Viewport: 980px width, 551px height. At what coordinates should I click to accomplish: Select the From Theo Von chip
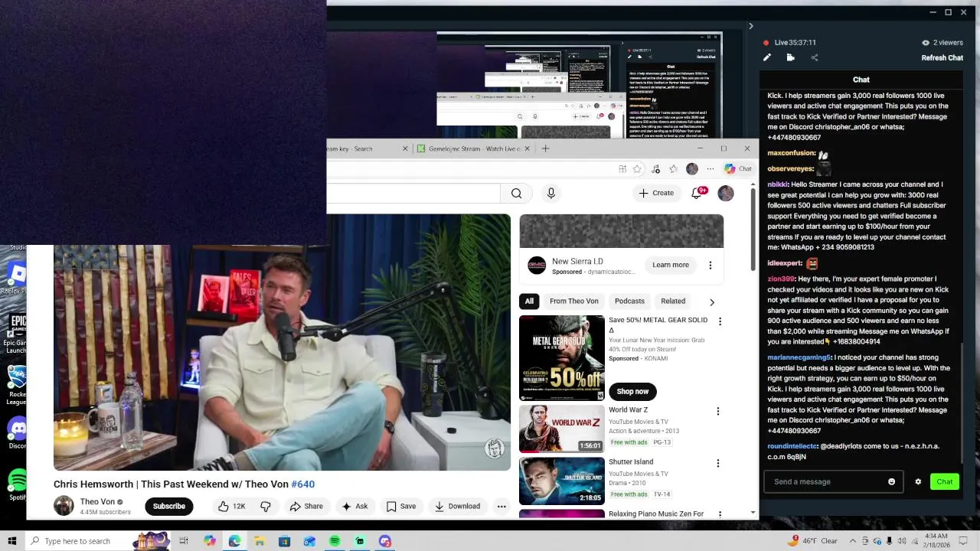click(x=573, y=302)
